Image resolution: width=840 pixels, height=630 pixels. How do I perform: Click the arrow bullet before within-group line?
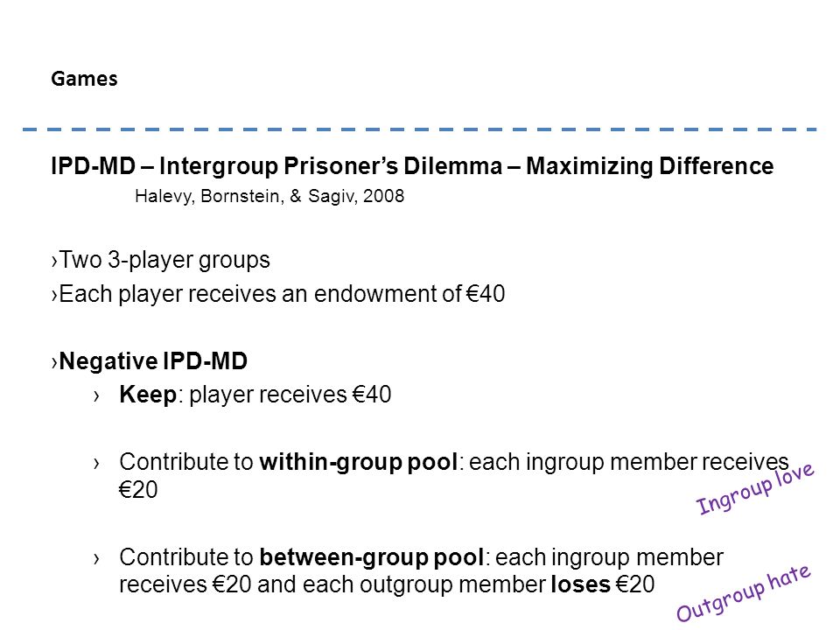pyautogui.click(x=96, y=464)
